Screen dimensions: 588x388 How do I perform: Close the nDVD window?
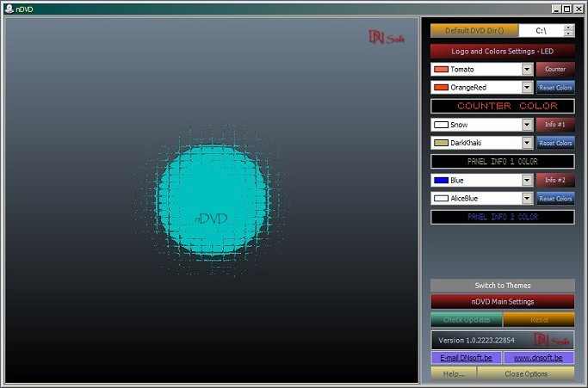tap(579, 9)
